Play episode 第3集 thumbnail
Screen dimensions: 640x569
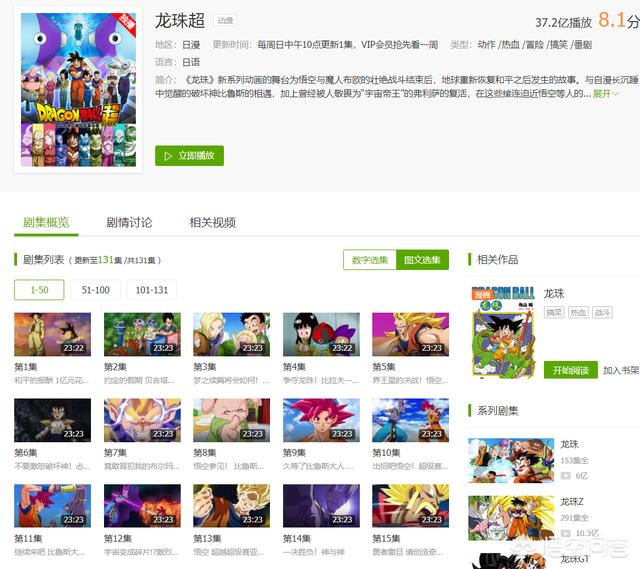click(x=231, y=334)
